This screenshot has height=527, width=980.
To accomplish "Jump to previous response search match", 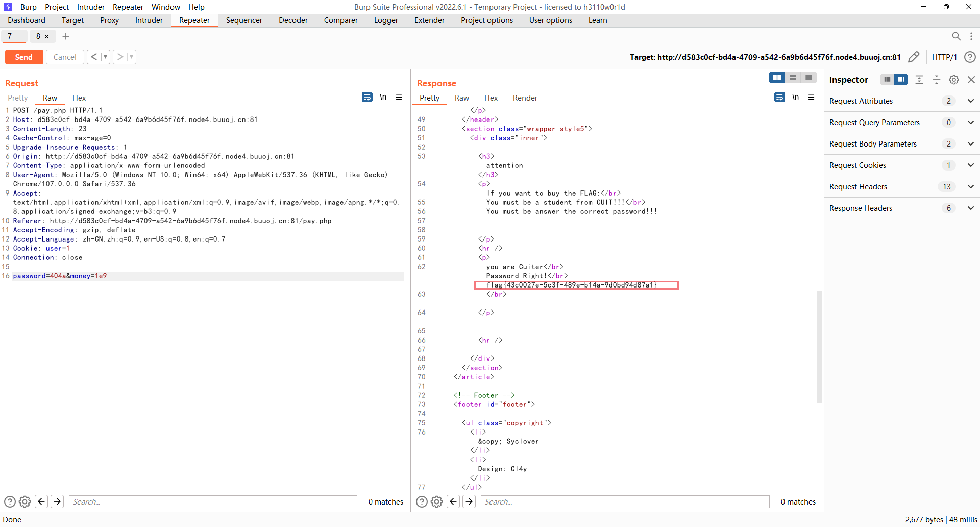I will [x=453, y=501].
